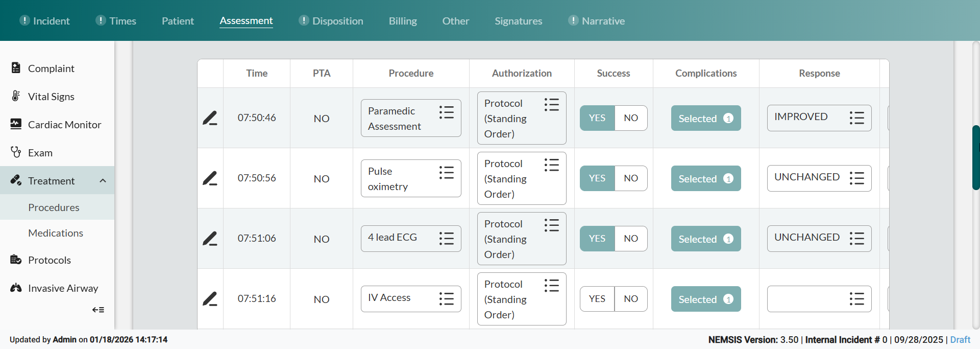Open Complications Selected for Pulse oximetry

[706, 178]
